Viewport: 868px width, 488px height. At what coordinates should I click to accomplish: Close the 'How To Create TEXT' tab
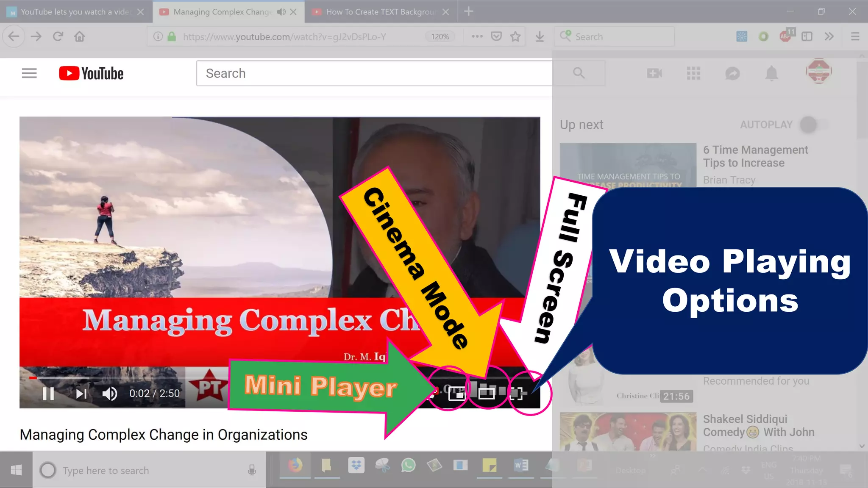pos(445,12)
